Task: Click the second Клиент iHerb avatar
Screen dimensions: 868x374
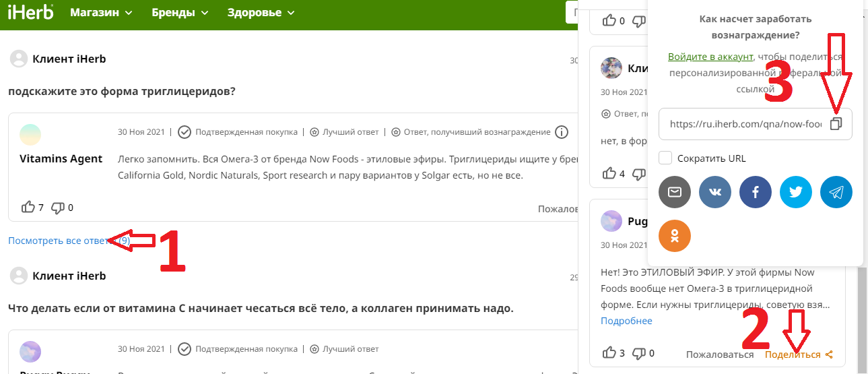Action: [x=19, y=276]
